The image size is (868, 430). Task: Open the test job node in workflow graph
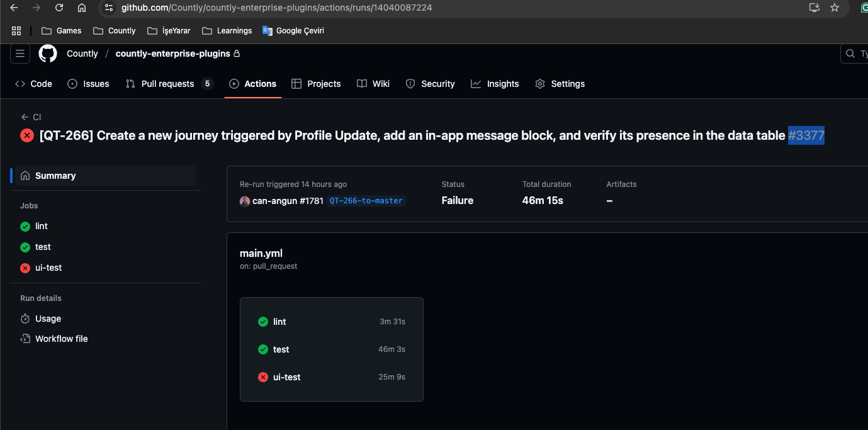click(x=332, y=349)
